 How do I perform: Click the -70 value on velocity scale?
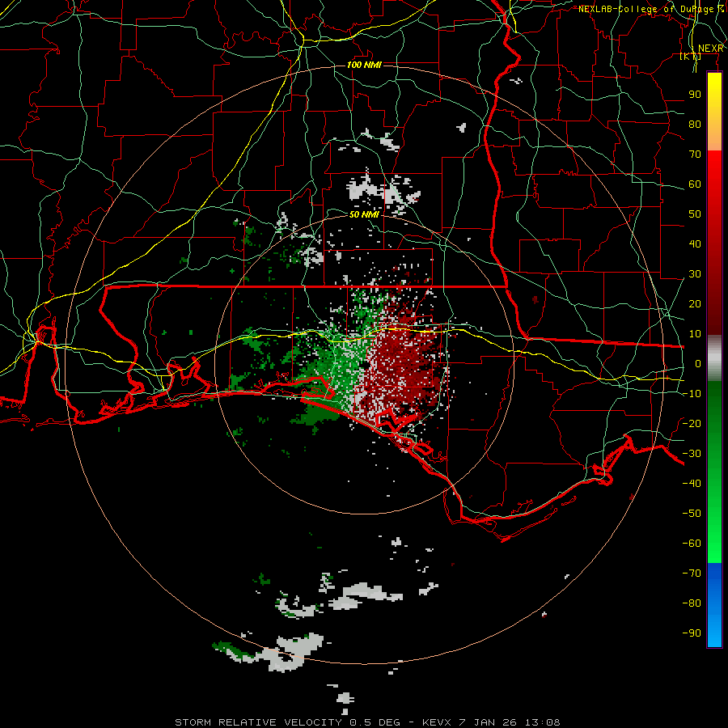coord(692,574)
